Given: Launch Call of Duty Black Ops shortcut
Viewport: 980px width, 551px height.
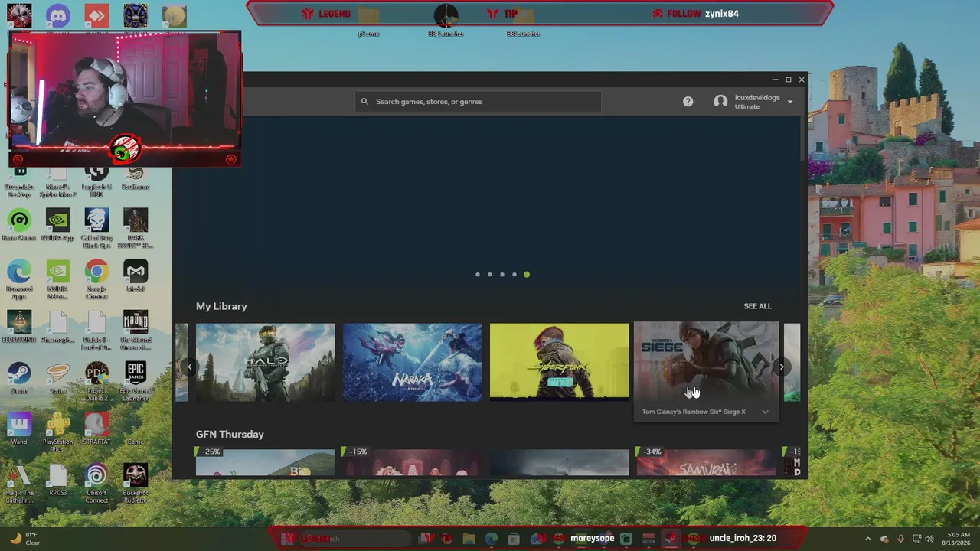Looking at the screenshot, I should [96, 228].
